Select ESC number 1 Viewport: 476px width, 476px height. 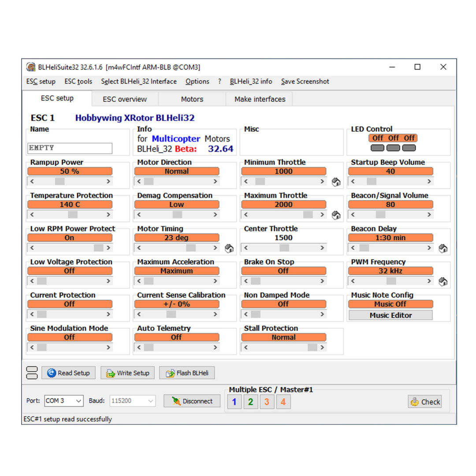(234, 402)
